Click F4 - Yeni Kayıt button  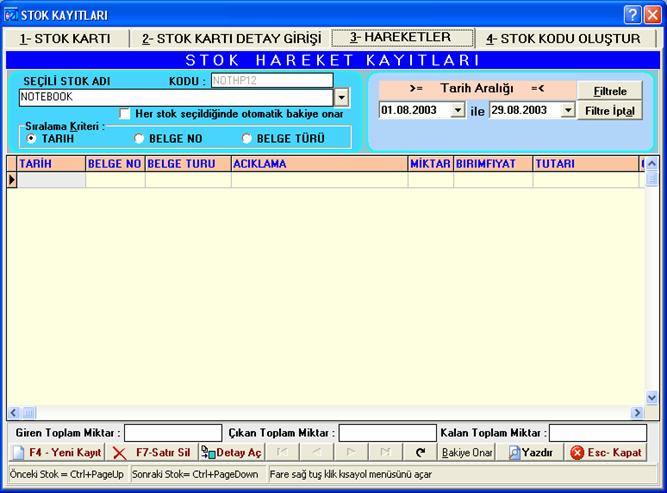tap(57, 453)
